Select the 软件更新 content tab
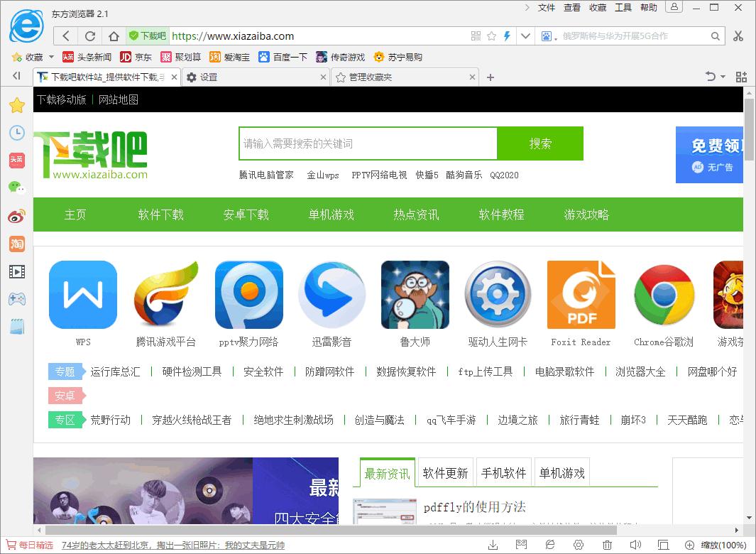 (x=446, y=473)
